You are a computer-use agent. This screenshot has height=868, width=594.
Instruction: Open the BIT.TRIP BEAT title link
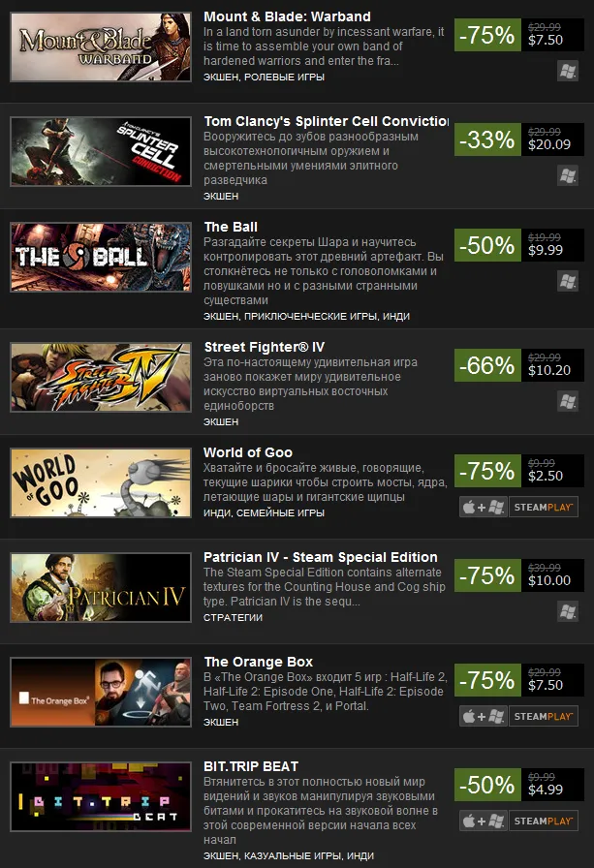click(x=251, y=766)
